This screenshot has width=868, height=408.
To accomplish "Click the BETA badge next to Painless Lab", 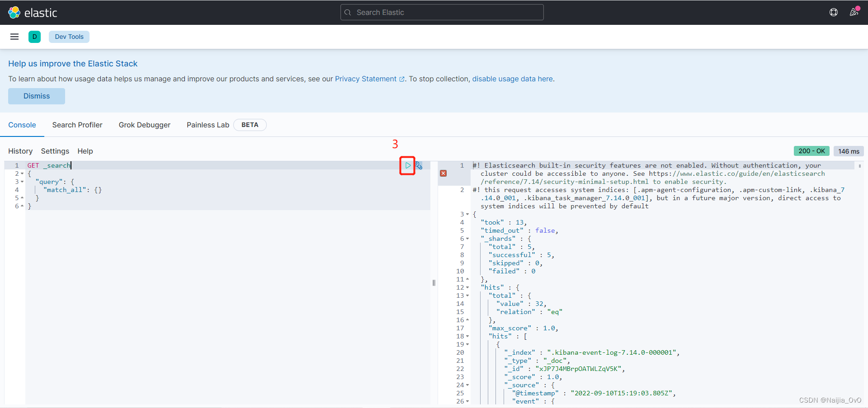I will [250, 125].
